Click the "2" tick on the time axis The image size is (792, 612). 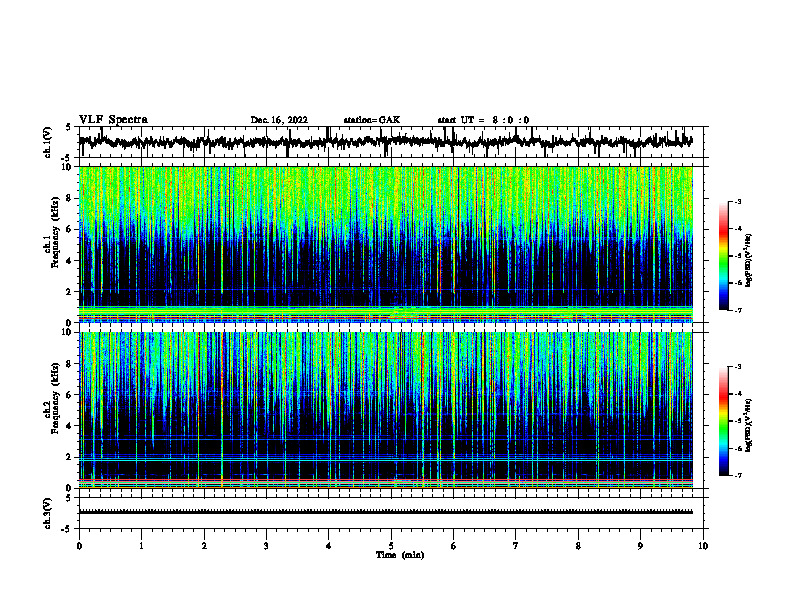coord(204,546)
